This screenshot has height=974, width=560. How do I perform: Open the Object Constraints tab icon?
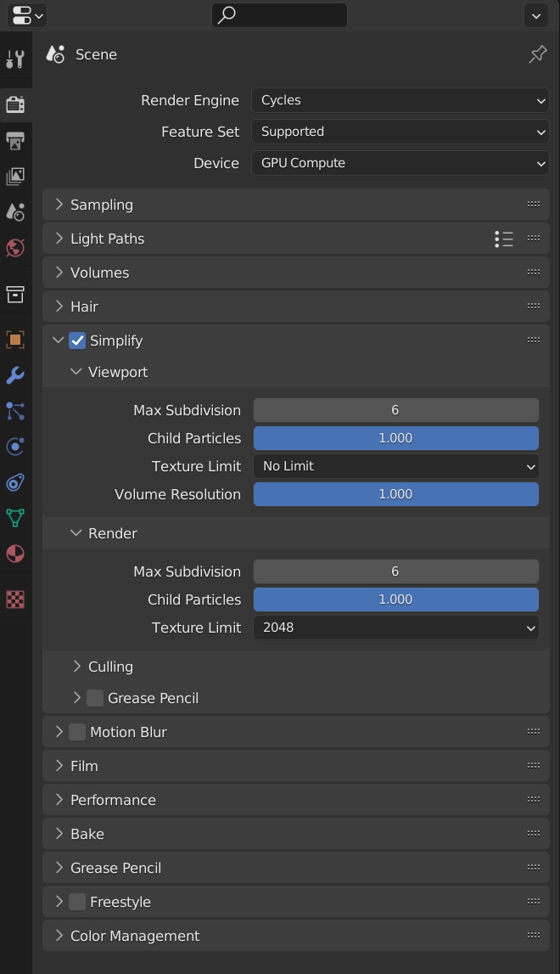(x=15, y=482)
